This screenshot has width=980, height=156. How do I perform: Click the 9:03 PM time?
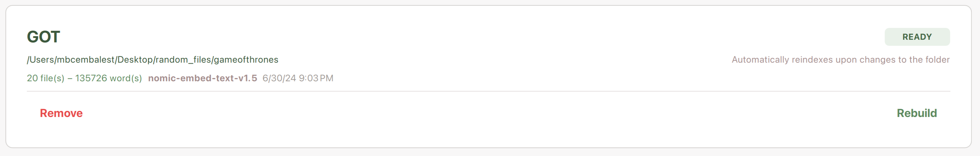316,78
